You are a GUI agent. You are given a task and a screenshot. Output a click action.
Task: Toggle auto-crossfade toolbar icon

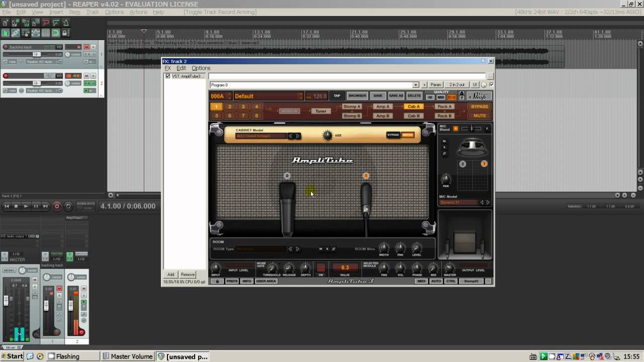(x=6, y=33)
